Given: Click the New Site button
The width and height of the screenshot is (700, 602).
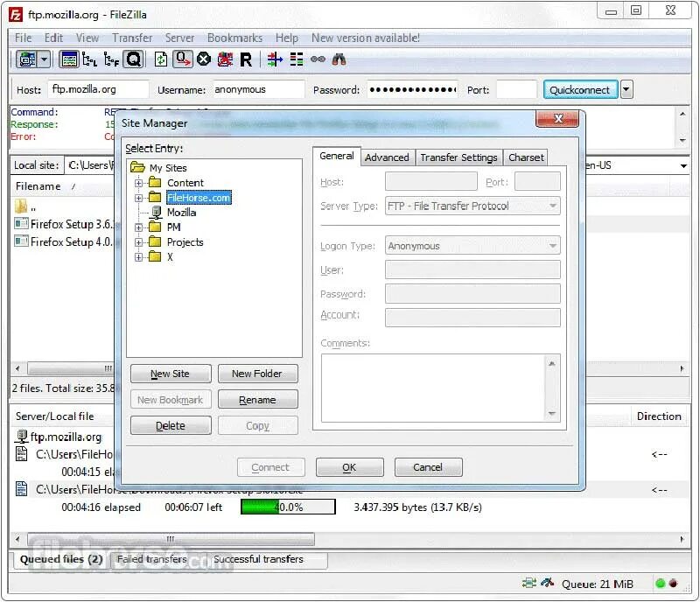Looking at the screenshot, I should (x=171, y=374).
